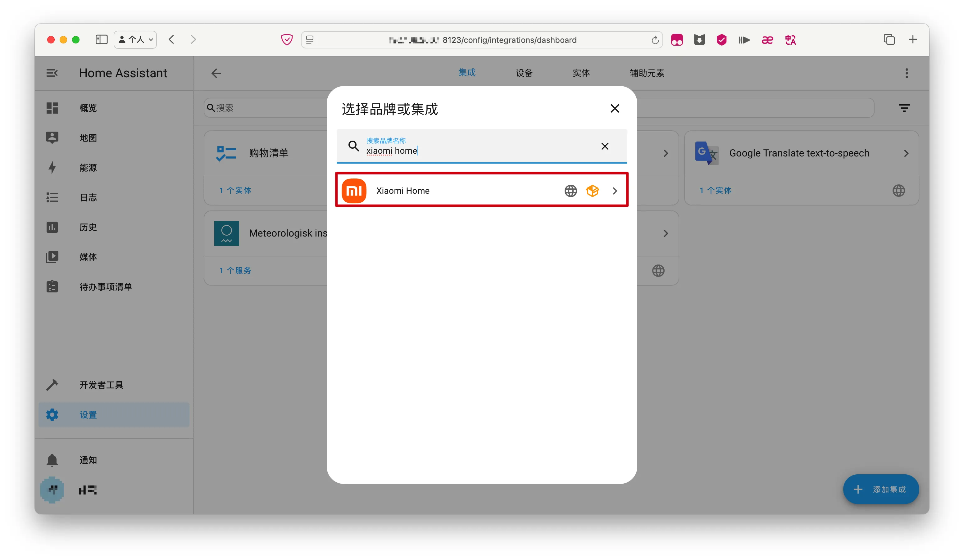Open the integrations filter icon
This screenshot has height=560, width=964.
coord(904,108)
